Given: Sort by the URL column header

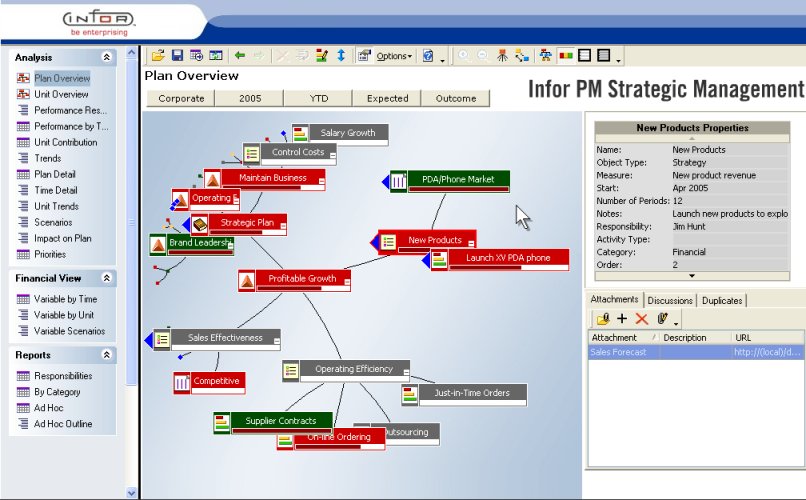Looking at the screenshot, I should click(767, 338).
